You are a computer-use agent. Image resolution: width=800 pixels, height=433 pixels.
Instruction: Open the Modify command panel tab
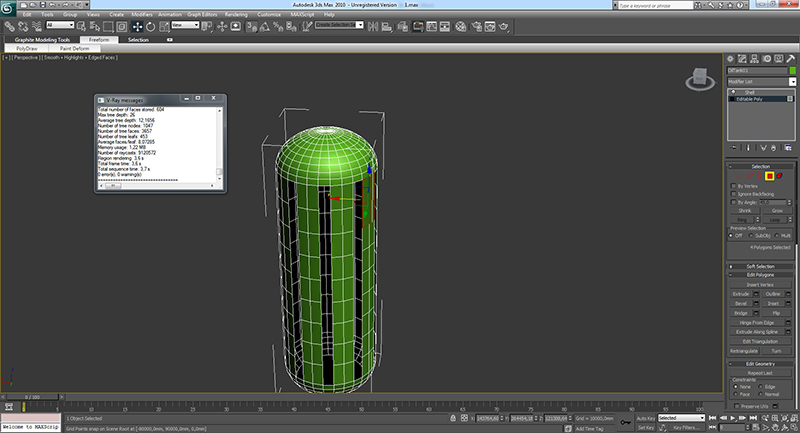point(742,59)
